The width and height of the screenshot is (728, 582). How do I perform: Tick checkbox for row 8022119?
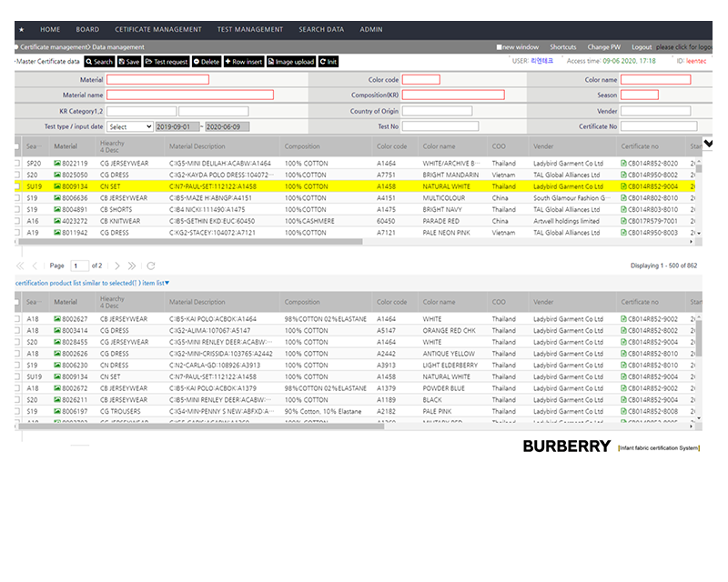pyautogui.click(x=16, y=164)
